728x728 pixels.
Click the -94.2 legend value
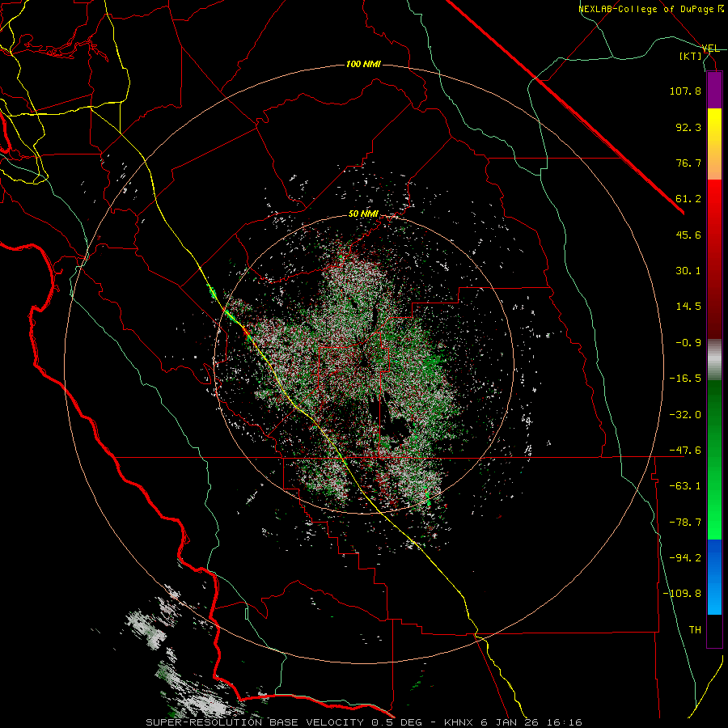[685, 557]
